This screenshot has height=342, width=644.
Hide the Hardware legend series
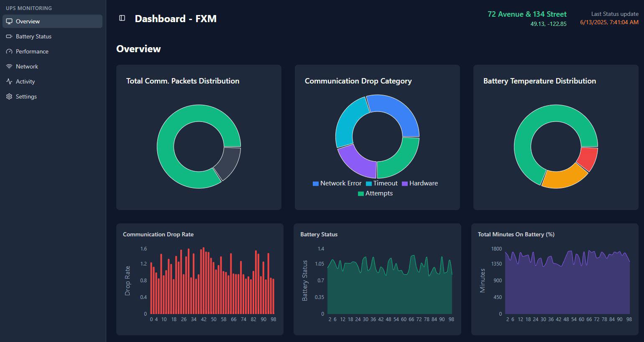tap(420, 183)
